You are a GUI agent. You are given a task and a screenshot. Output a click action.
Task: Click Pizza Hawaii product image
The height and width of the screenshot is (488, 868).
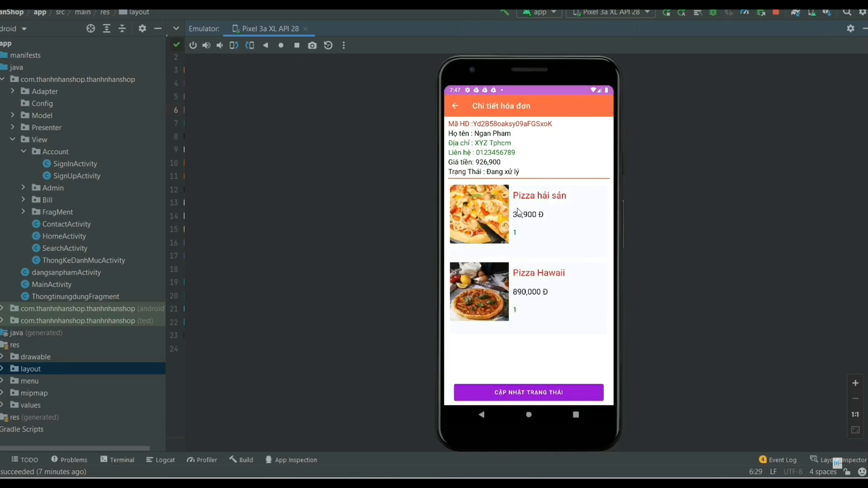479,291
